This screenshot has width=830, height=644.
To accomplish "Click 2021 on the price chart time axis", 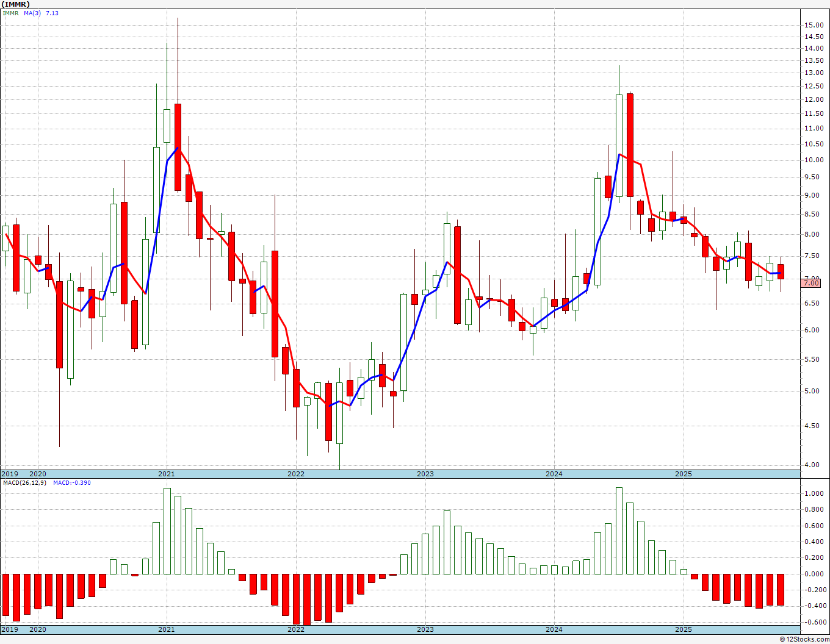I will (167, 474).
